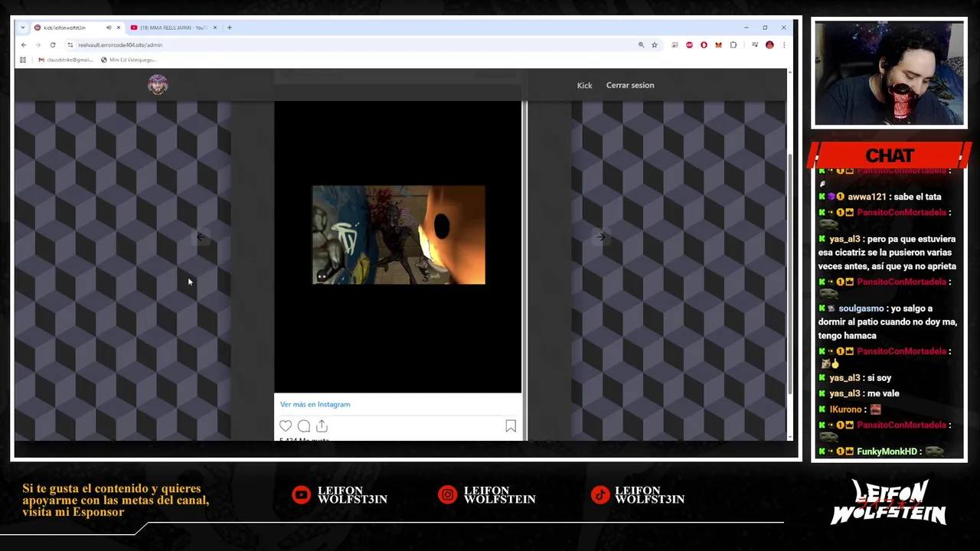980x551 pixels.
Task: View site information icon in address bar
Action: 70,45
